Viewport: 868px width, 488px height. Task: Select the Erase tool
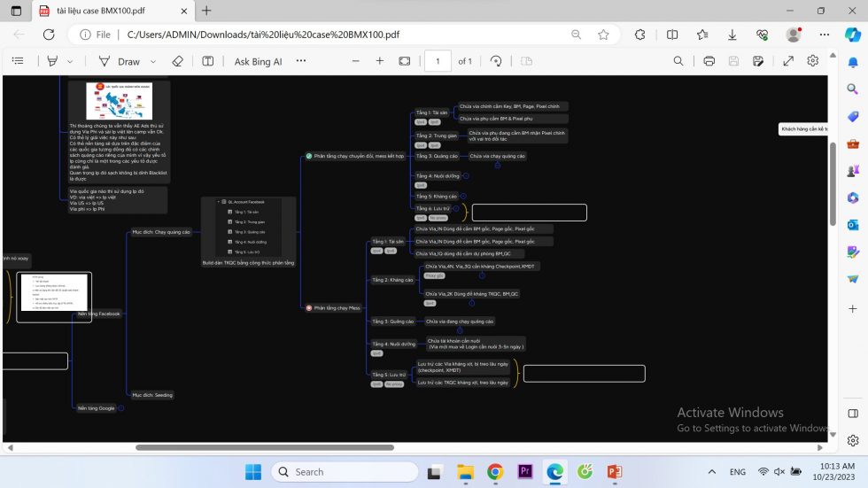tap(176, 61)
